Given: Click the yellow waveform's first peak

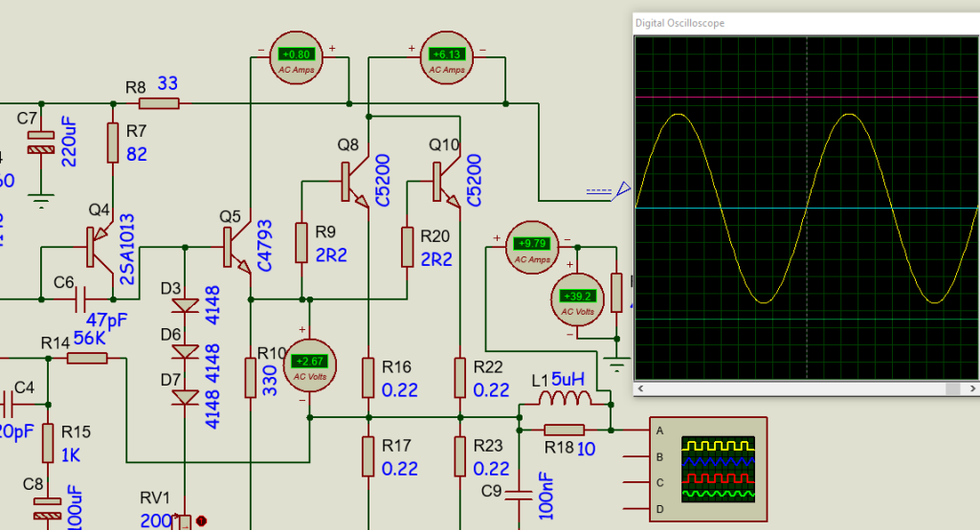Looking at the screenshot, I should pyautogui.click(x=679, y=115).
